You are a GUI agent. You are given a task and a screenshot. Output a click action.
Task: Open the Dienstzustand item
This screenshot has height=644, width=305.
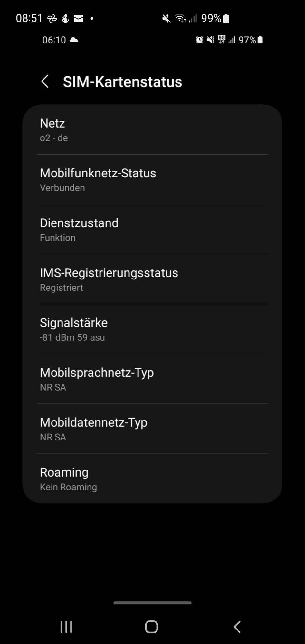152,230
